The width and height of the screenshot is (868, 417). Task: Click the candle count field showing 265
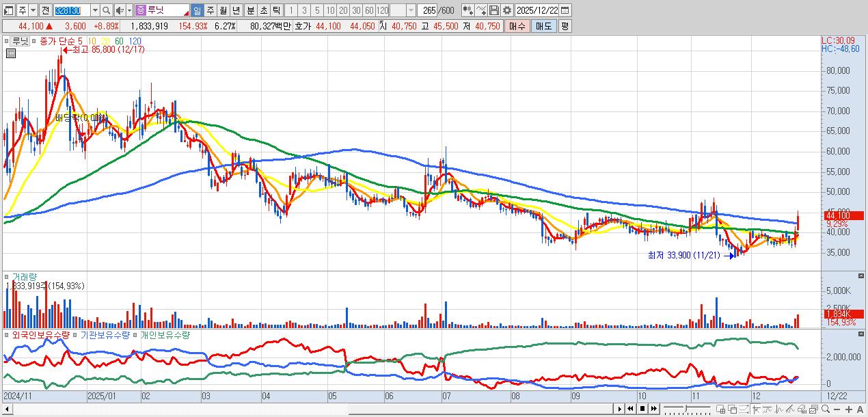pyautogui.click(x=427, y=10)
